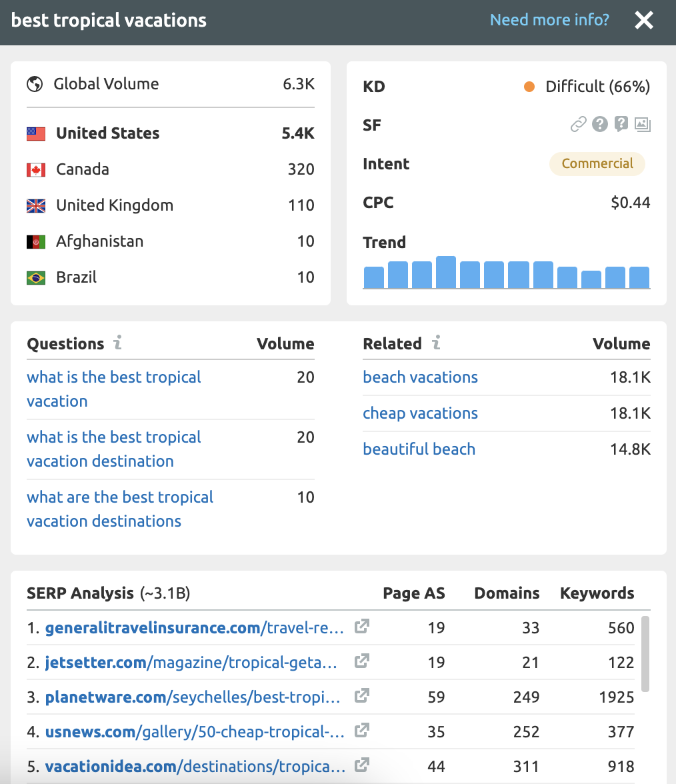Image resolution: width=676 pixels, height=784 pixels.
Task: Click the People also ask question-mark icon
Action: 600,124
